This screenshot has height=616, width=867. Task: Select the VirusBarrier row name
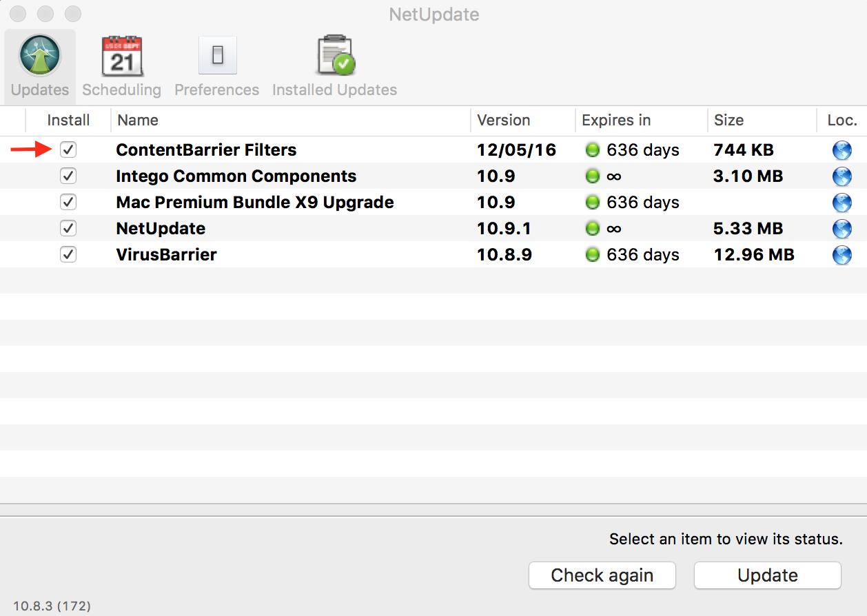pyautogui.click(x=166, y=255)
